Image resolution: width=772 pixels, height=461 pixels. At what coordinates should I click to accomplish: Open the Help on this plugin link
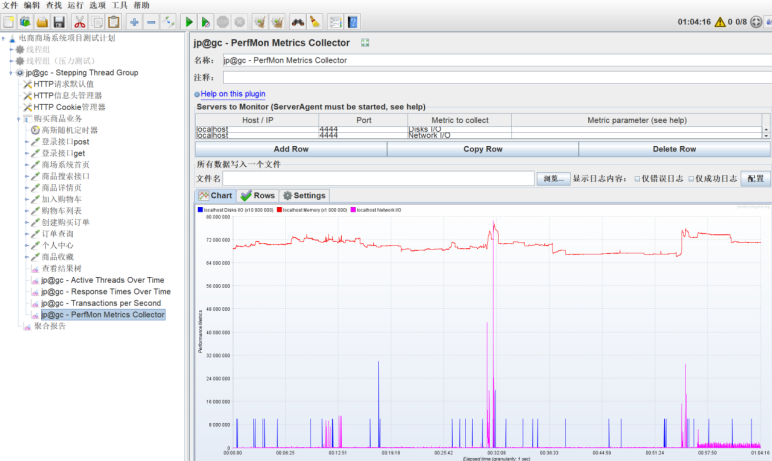[x=233, y=94]
